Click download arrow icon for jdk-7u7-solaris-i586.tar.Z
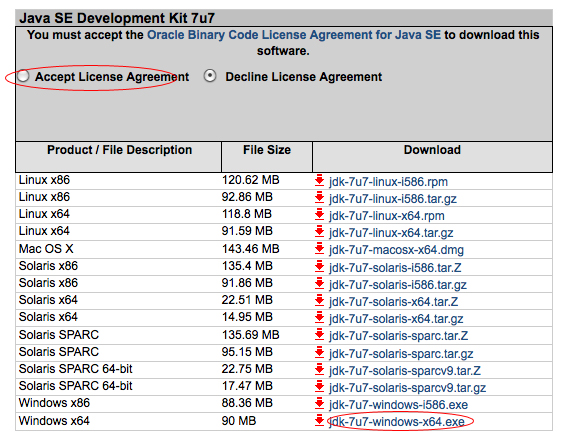This screenshot has height=445, width=562. tap(319, 266)
